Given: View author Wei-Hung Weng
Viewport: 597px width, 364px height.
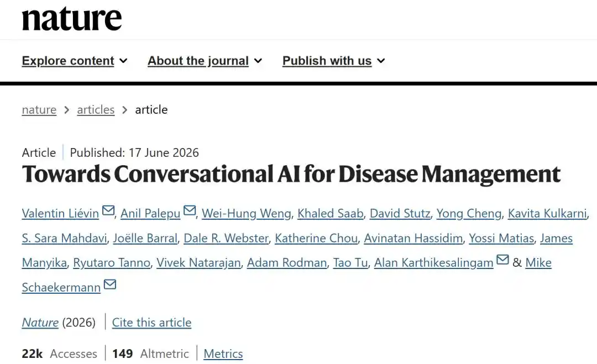Looking at the screenshot, I should [x=247, y=213].
